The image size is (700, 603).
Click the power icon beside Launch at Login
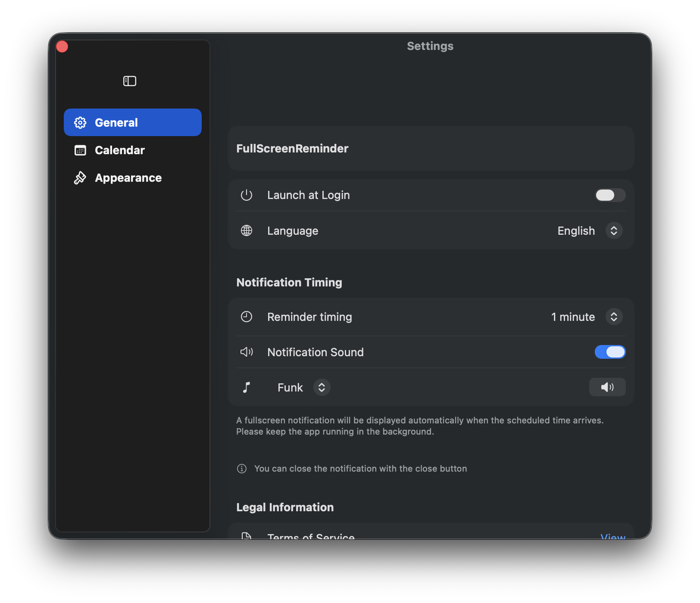click(x=247, y=195)
